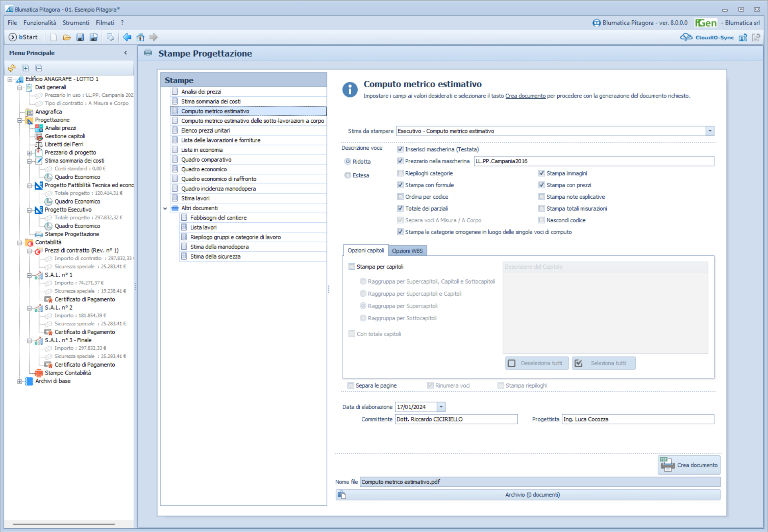Image resolution: width=768 pixels, height=532 pixels.
Task: Click expand-all plus icon in Menu Principale
Action: (x=25, y=68)
